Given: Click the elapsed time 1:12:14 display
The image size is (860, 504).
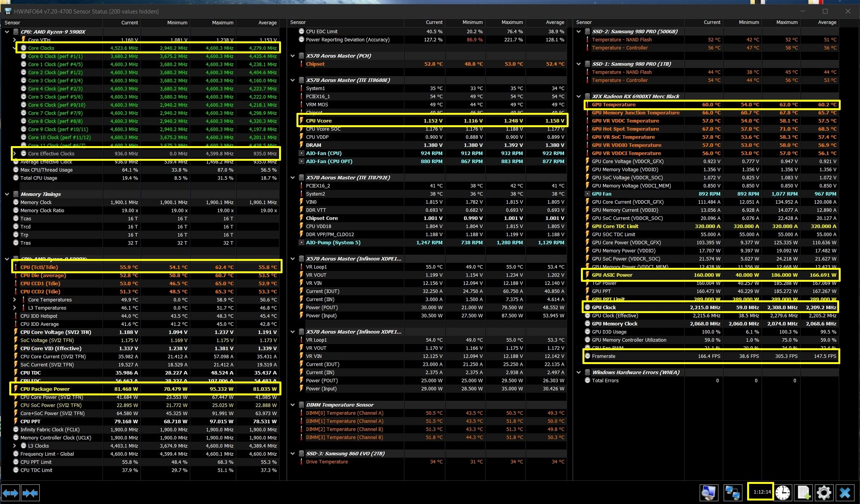Looking at the screenshot, I should point(761,492).
